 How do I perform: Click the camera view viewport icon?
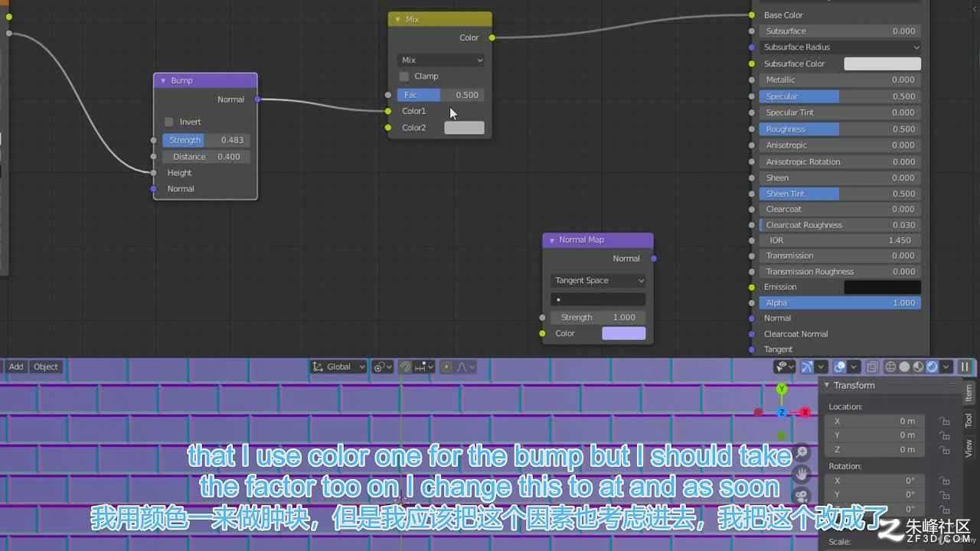802,496
